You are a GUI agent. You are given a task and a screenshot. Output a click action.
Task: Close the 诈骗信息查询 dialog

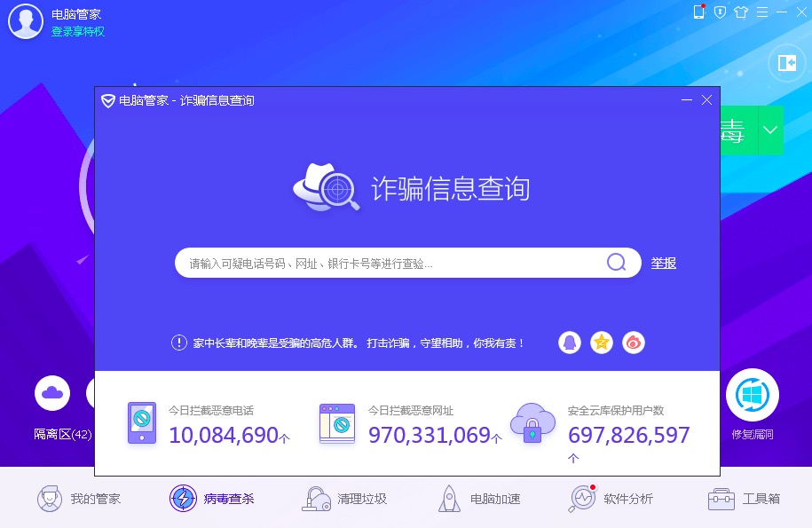(x=706, y=100)
